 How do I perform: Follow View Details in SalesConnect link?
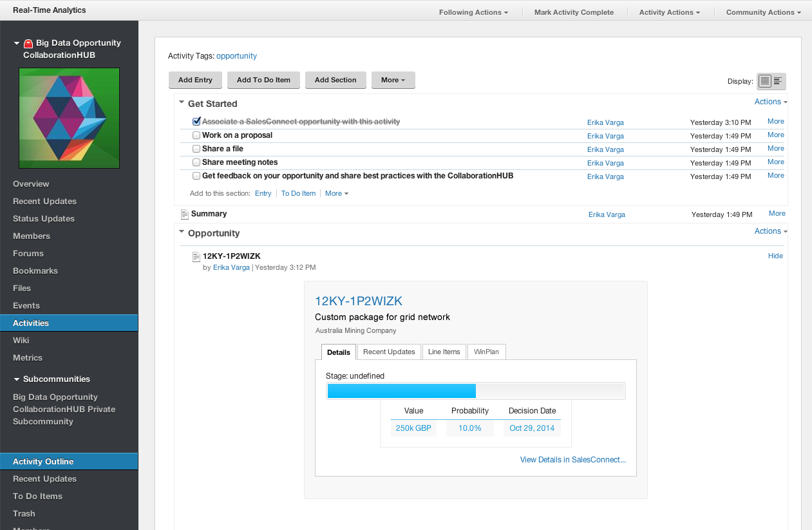click(x=572, y=460)
